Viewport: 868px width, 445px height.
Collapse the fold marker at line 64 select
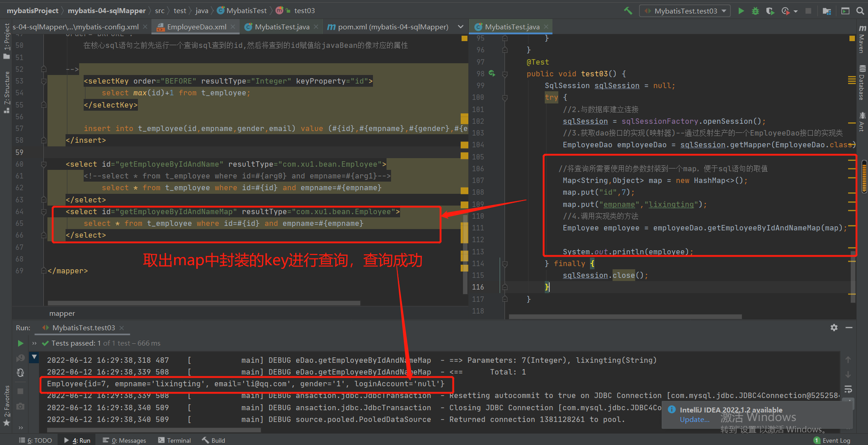click(x=44, y=211)
